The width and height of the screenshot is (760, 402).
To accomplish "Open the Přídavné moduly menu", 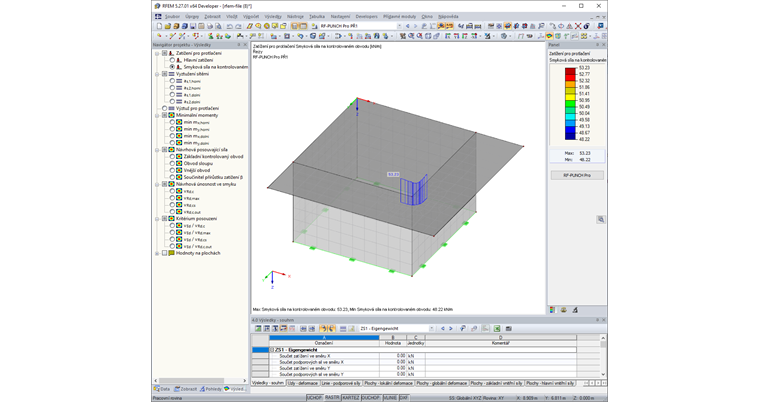I will [x=399, y=16].
